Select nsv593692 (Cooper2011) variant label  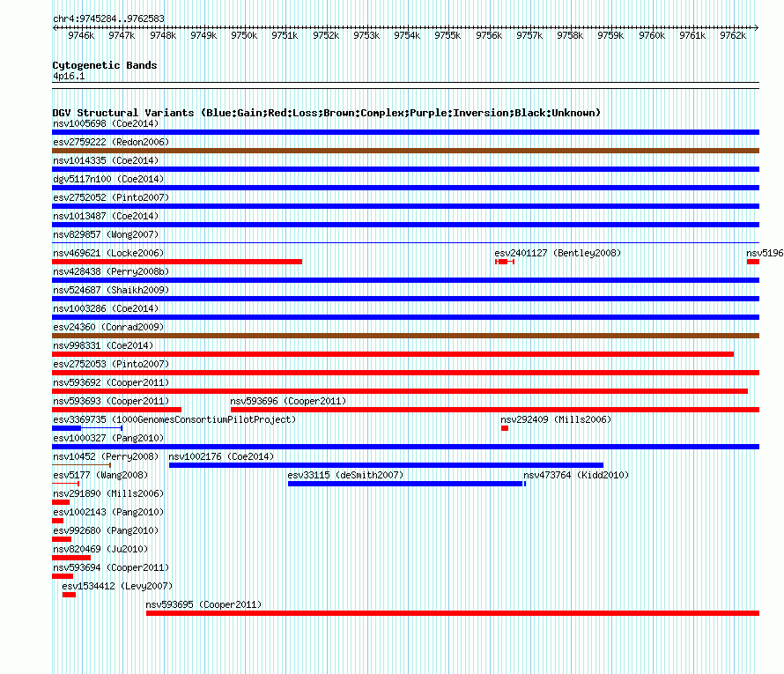tap(111, 382)
